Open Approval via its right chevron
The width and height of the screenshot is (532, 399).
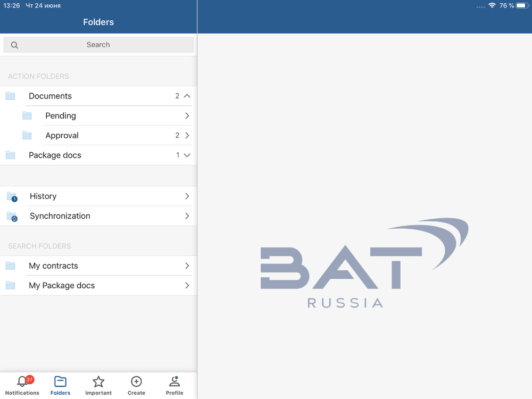pyautogui.click(x=187, y=135)
